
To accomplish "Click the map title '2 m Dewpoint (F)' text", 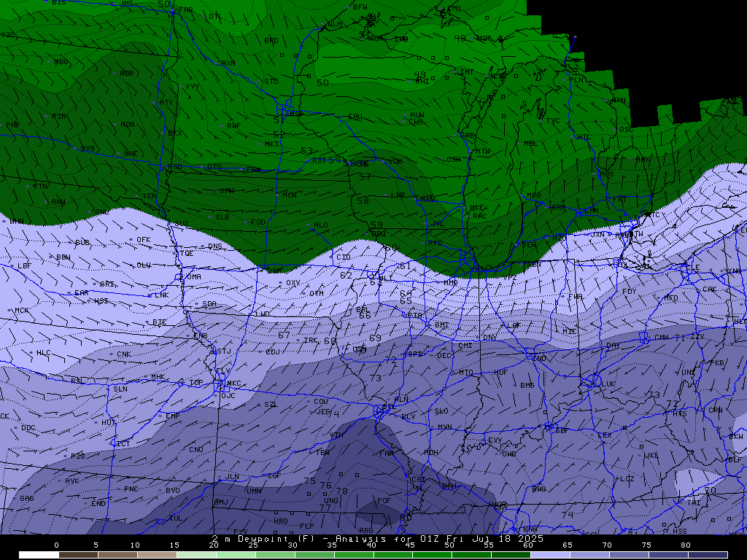I will 264,539.
